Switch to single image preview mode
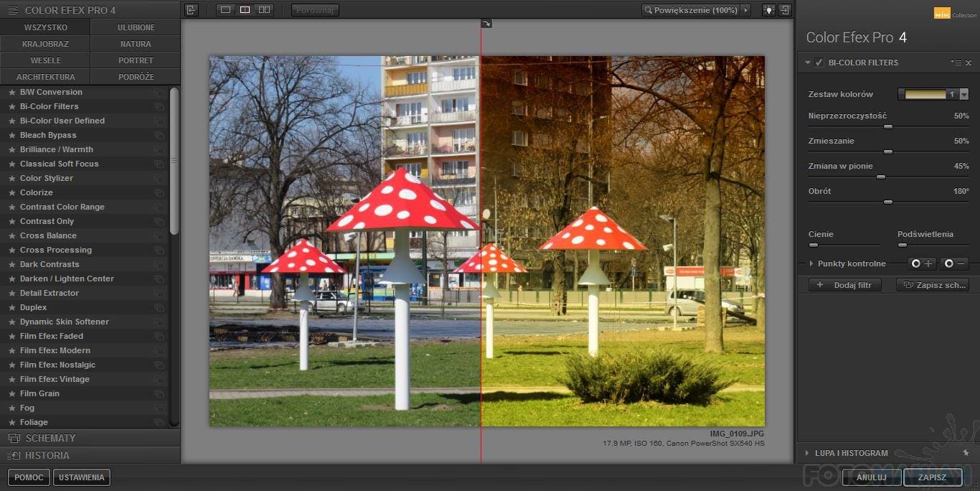 [226, 10]
